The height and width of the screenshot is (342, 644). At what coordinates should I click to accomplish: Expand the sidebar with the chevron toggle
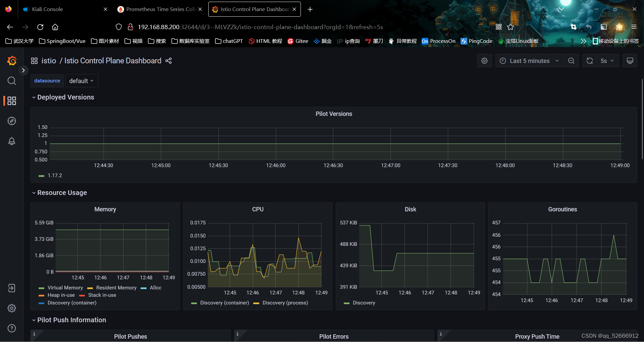tap(23, 70)
